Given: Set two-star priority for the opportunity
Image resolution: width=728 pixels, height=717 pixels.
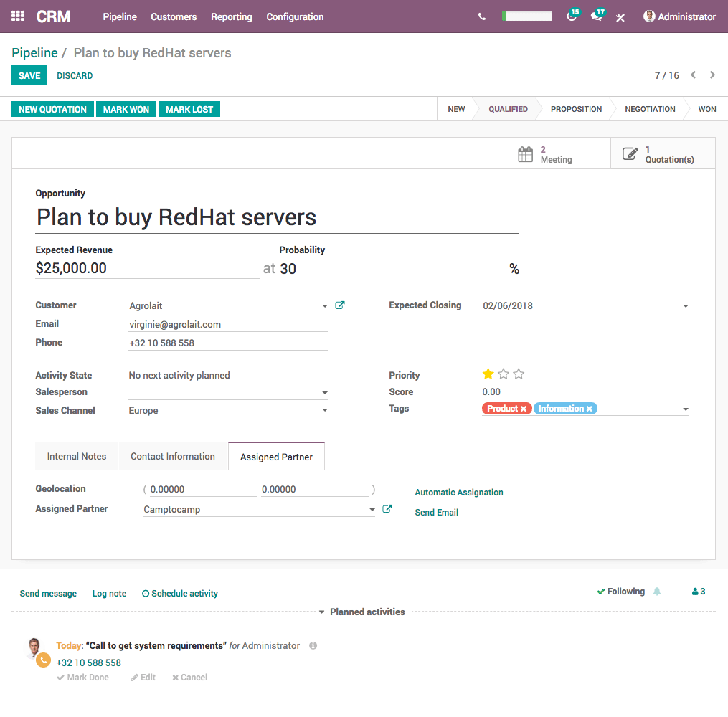Looking at the screenshot, I should tap(503, 374).
